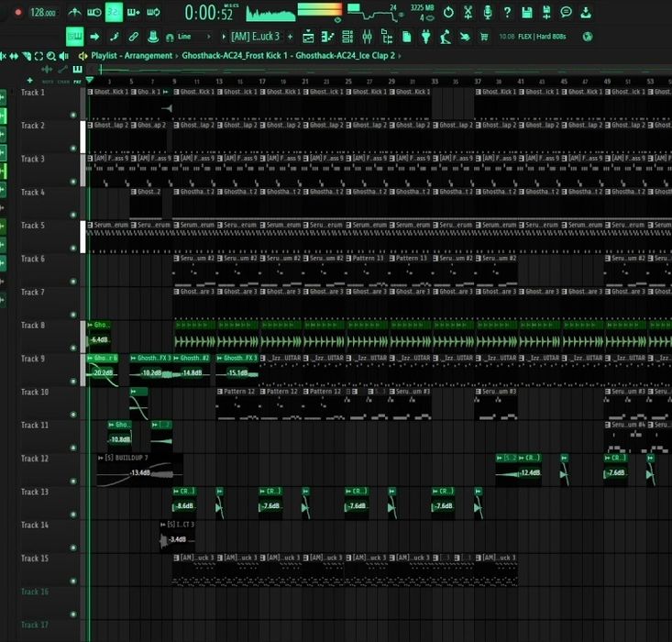Image resolution: width=672 pixels, height=642 pixels.
Task: Toggle the metronome
Action: (x=74, y=13)
